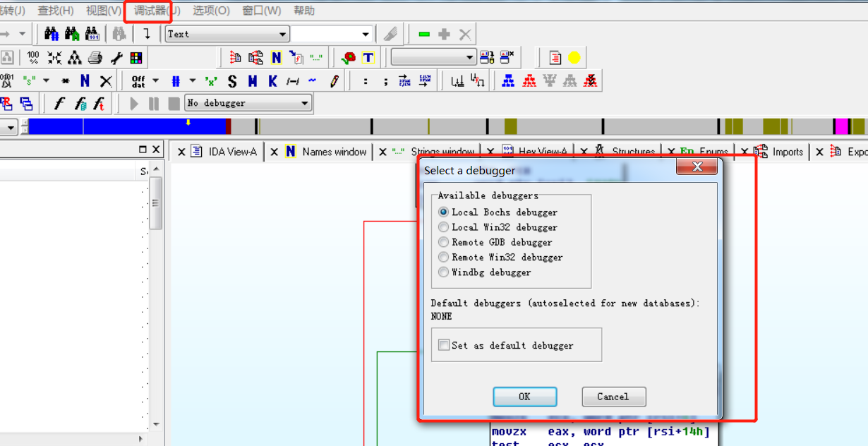Open the empty combo box beside Text
The image size is (868, 446).
coord(331,34)
